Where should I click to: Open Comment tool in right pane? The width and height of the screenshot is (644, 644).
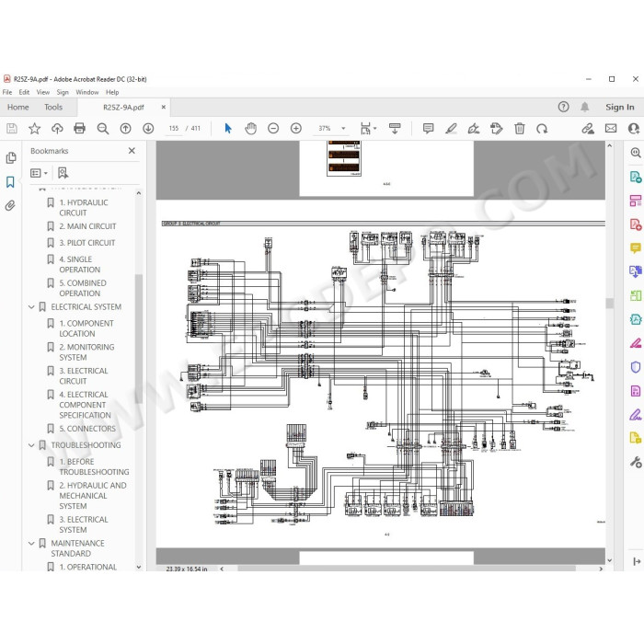pos(636,247)
